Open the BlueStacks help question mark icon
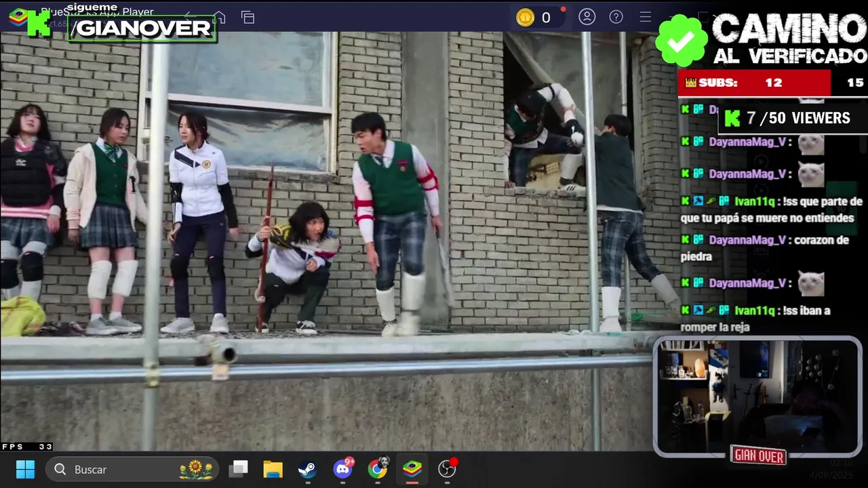 tap(616, 17)
